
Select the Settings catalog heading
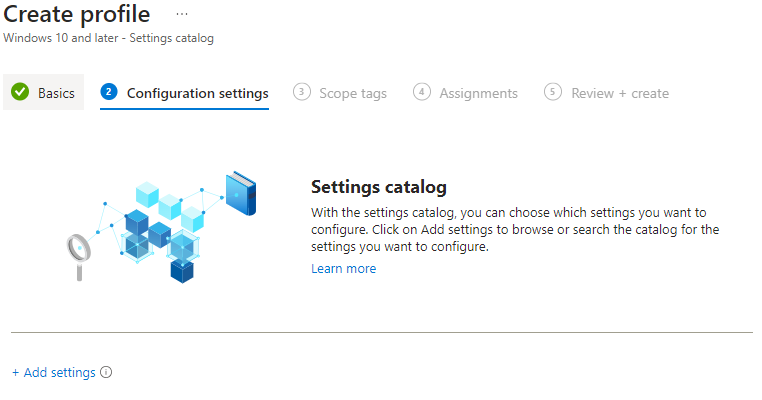pos(379,187)
